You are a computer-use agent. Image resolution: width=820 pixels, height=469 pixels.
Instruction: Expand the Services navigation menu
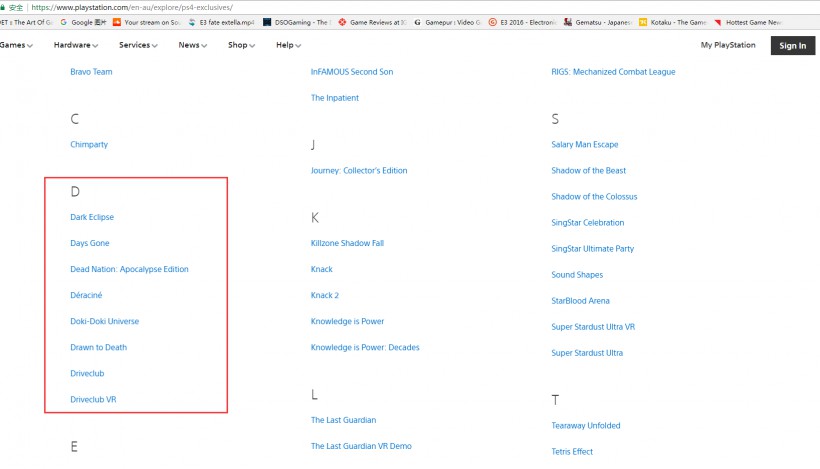[x=138, y=45]
